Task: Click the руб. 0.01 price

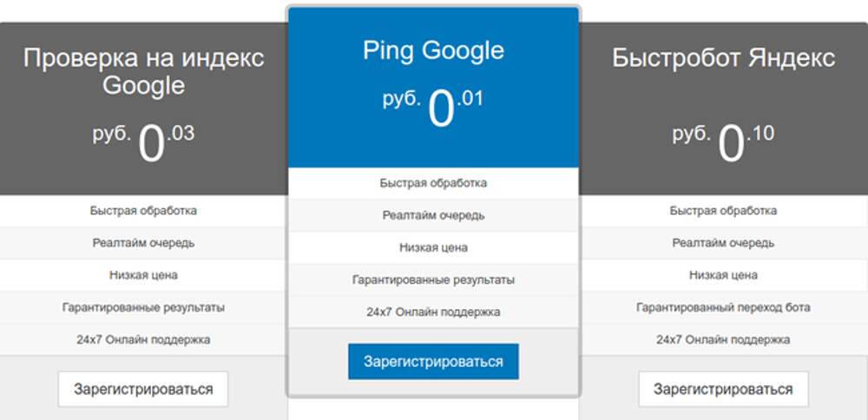Action: coord(433,109)
